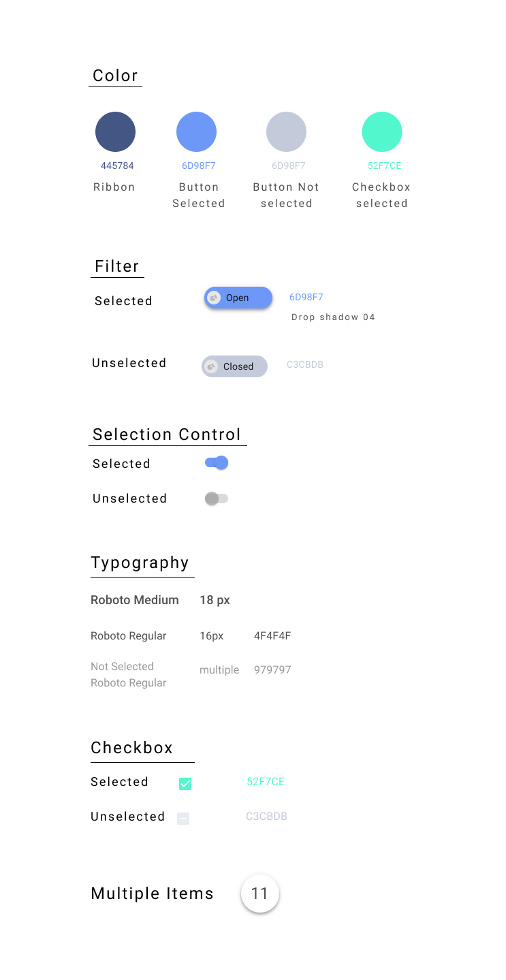Click the icon inside the Open pill
This screenshot has height=980, width=506.
pyautogui.click(x=214, y=298)
